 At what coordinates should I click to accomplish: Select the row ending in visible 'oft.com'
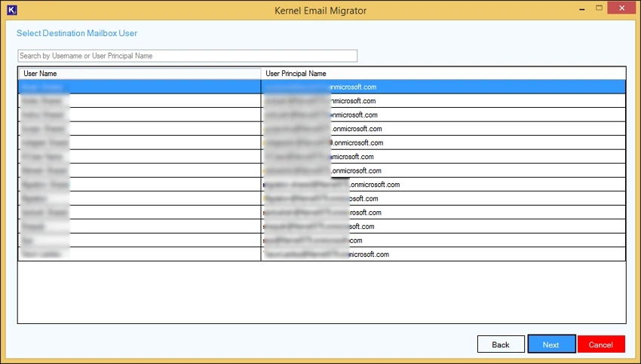point(322,226)
